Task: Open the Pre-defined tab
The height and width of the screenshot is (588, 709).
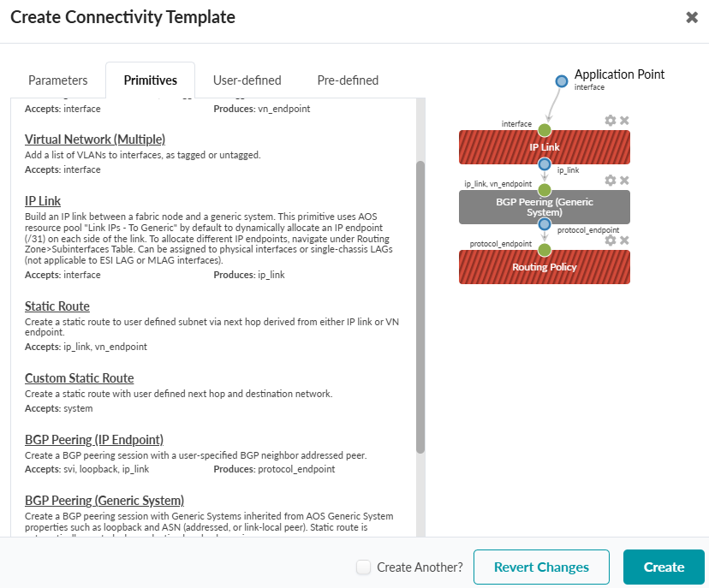Action: coord(348,80)
